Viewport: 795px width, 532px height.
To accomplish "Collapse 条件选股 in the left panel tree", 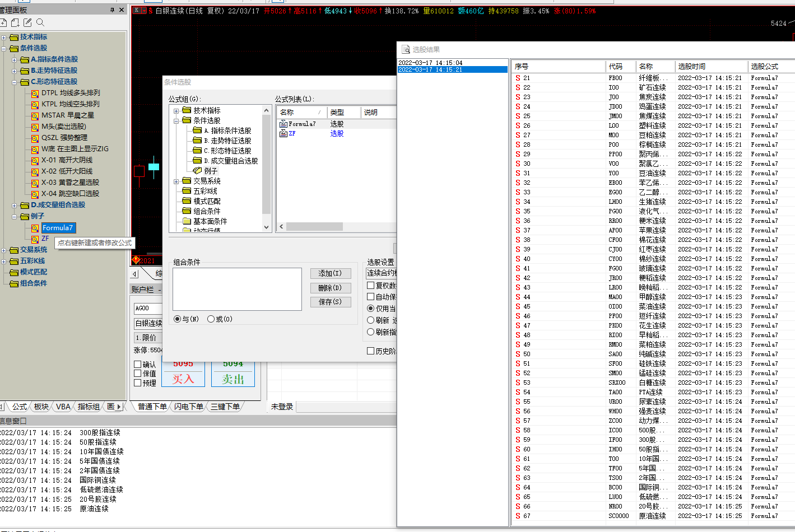I will [x=4, y=49].
